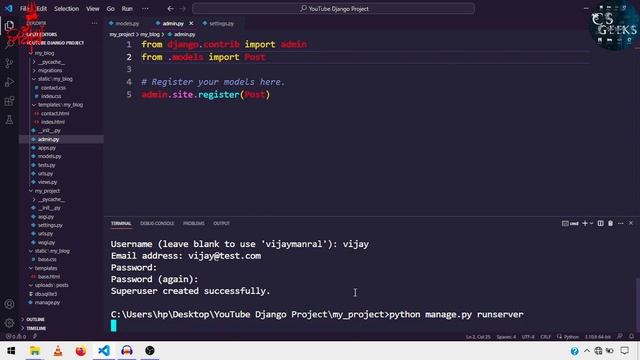Click Ln 2, Col 25 status entry
This screenshot has height=360, width=640.
[x=478, y=337]
